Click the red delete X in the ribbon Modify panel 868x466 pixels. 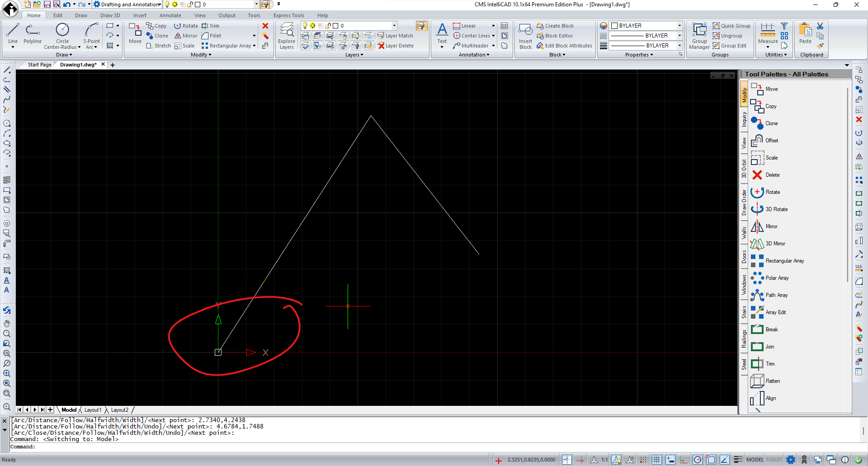pos(265,26)
